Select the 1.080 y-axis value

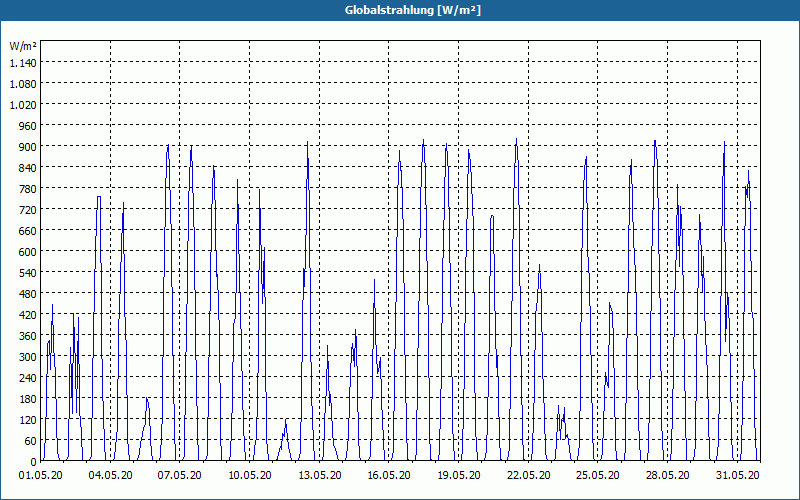pos(23,83)
